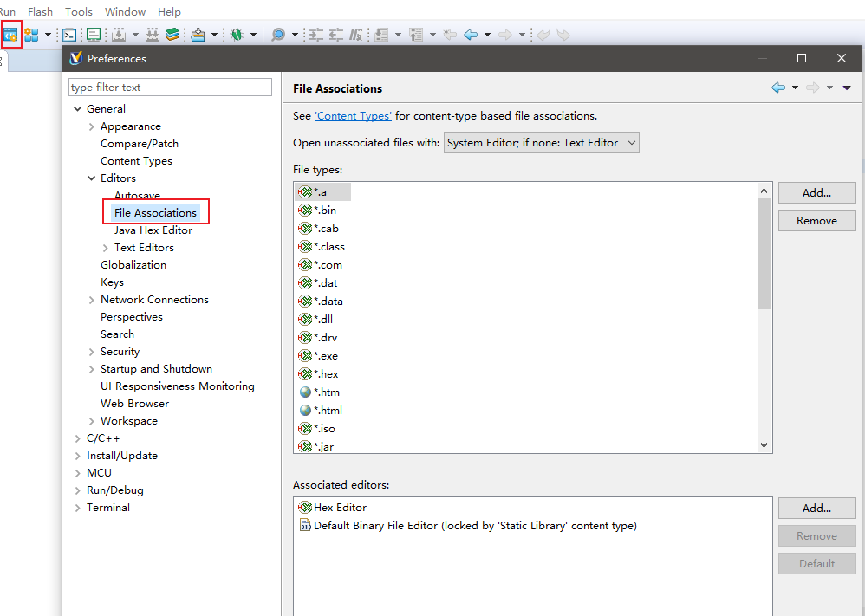Viewport: 865px width, 616px height.
Task: Open the Keys preferences page
Action: (112, 282)
